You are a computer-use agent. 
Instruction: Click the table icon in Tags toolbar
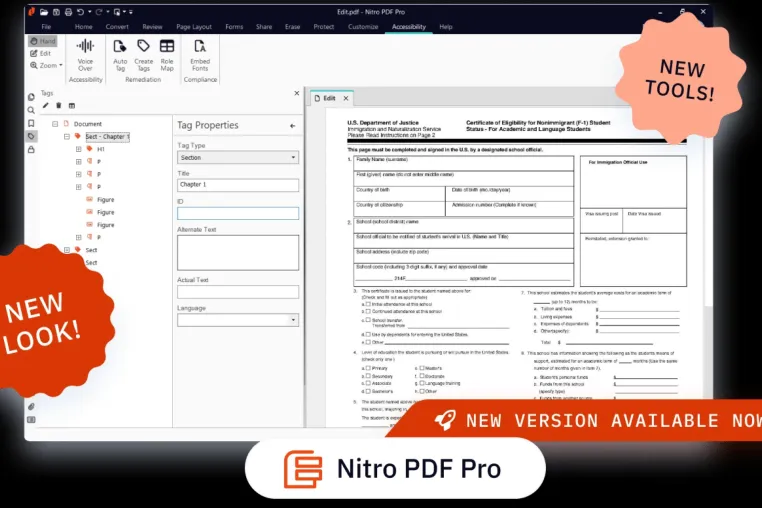point(72,105)
